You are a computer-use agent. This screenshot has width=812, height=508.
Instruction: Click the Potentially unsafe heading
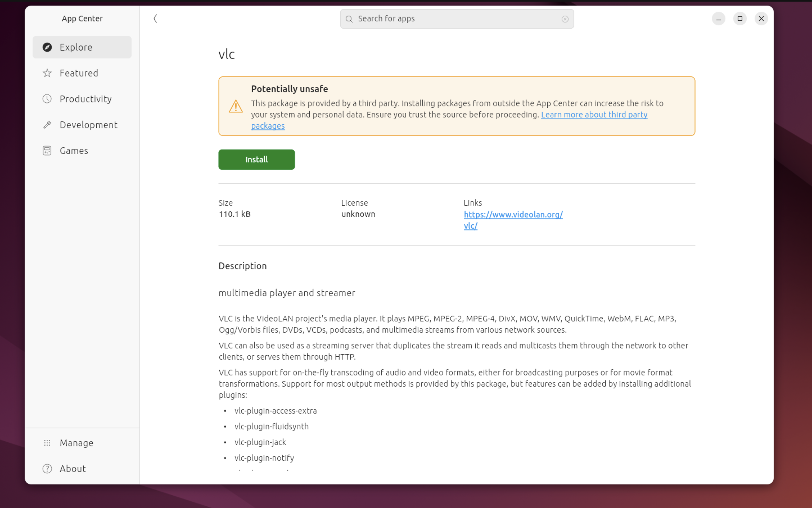pyautogui.click(x=290, y=89)
